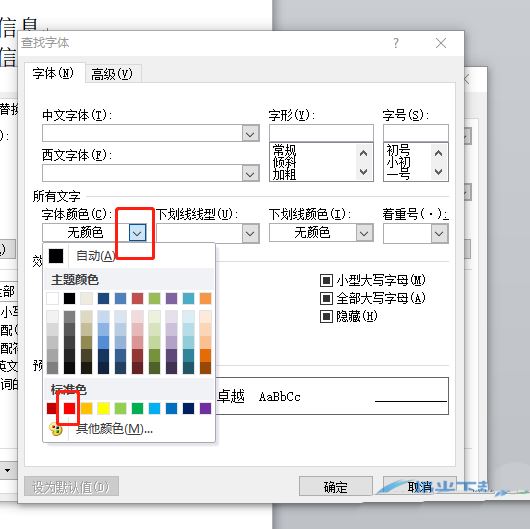Open the 字体颜色 dropdown arrow
This screenshot has height=529, width=530.
click(x=138, y=233)
